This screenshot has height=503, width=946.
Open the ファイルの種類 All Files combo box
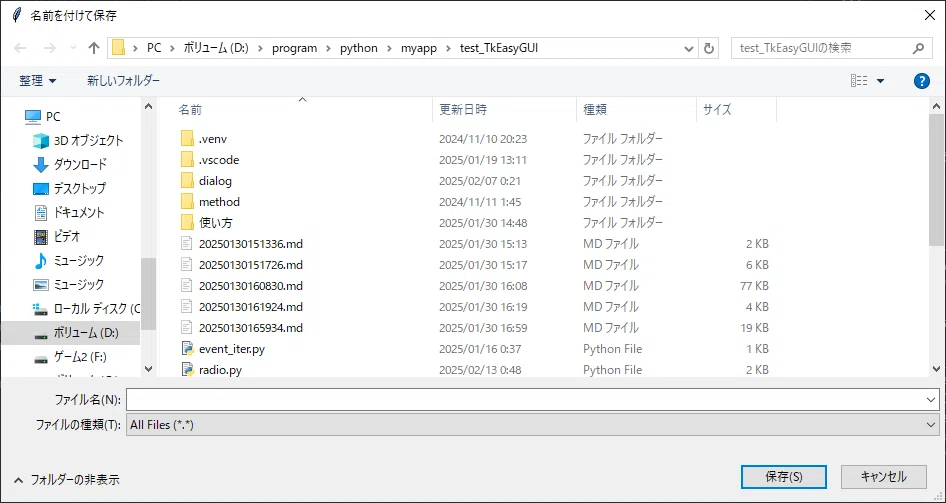pyautogui.click(x=533, y=425)
